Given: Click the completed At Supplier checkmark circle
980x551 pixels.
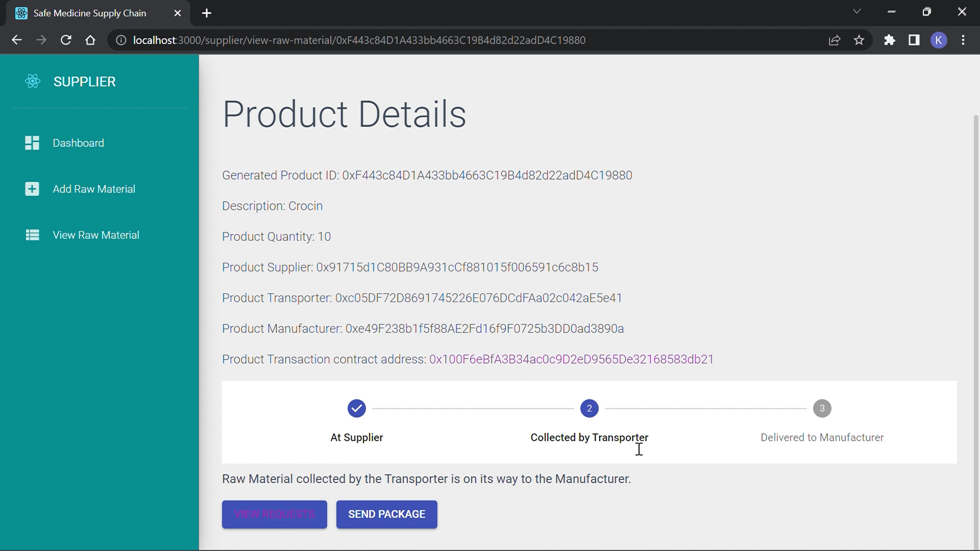Looking at the screenshot, I should [357, 408].
